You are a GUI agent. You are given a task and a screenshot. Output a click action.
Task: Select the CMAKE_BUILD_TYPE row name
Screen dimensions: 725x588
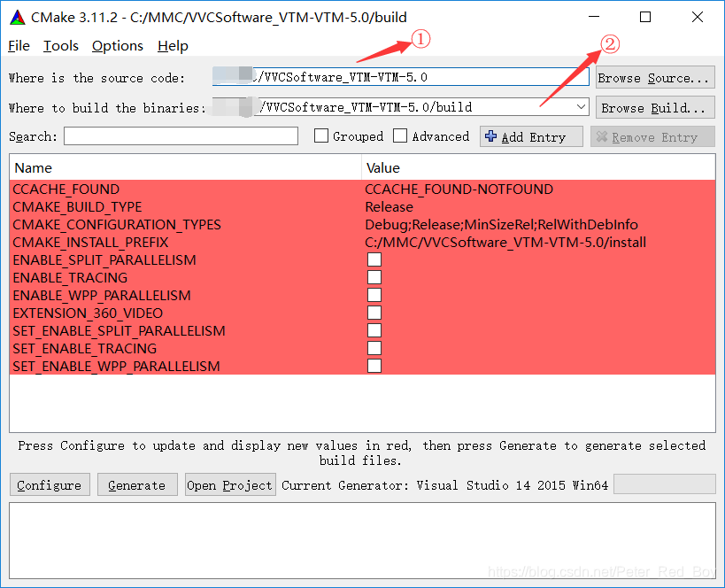click(x=77, y=206)
